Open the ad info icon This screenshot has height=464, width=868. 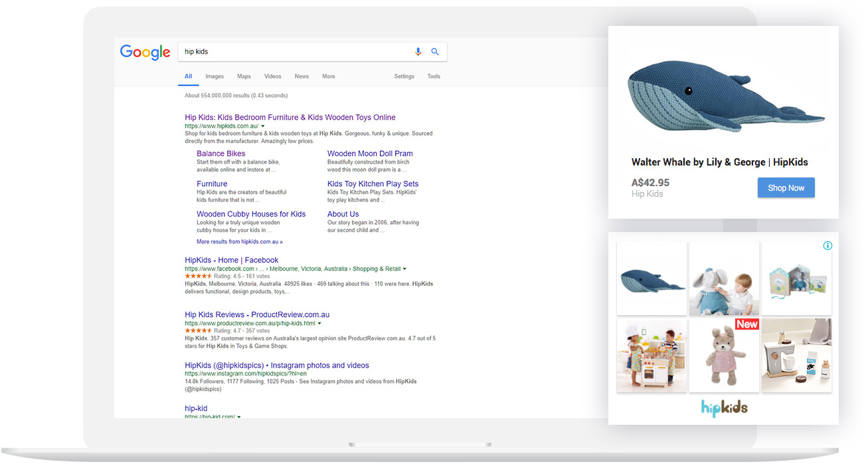coord(827,246)
